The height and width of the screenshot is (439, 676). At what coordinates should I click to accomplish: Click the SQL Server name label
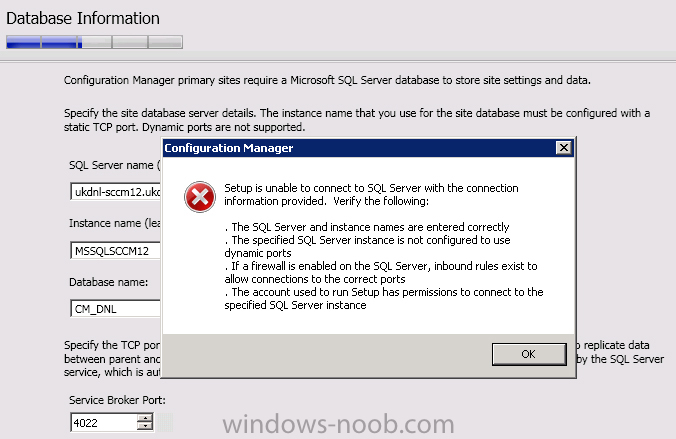(x=114, y=165)
